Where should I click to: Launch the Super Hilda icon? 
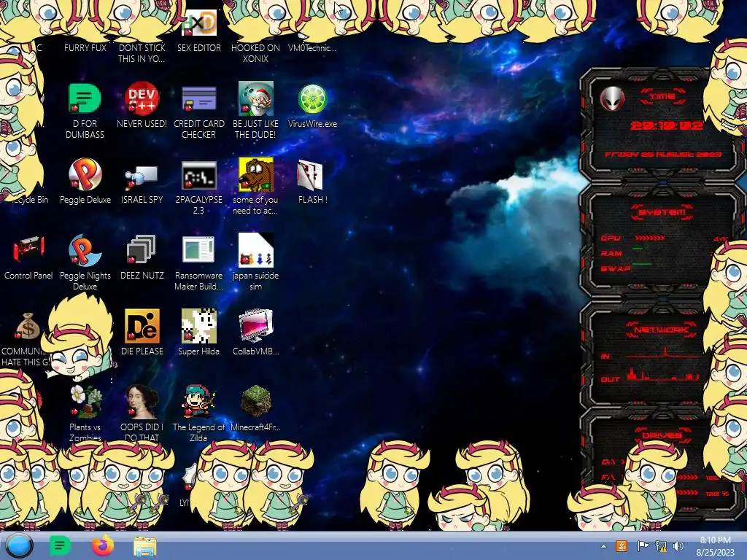pyautogui.click(x=199, y=326)
